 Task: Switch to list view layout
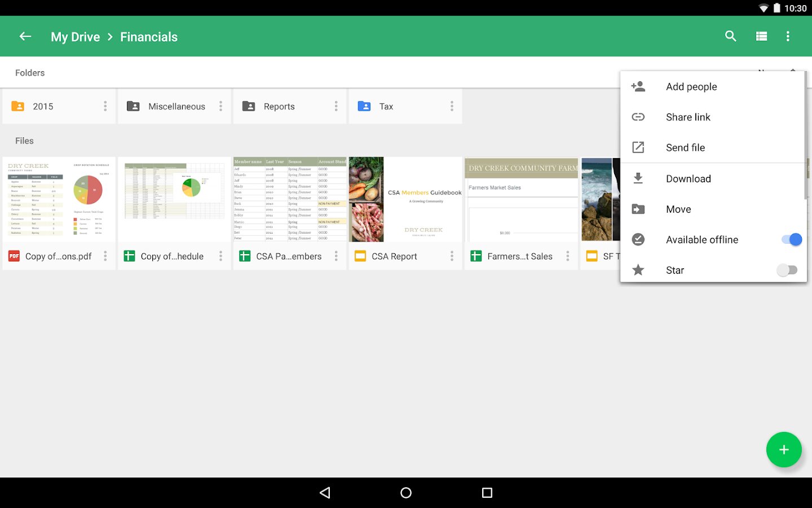tap(761, 37)
